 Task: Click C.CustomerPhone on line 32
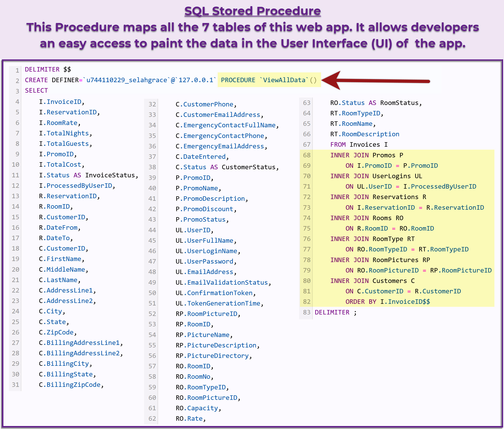[206, 104]
